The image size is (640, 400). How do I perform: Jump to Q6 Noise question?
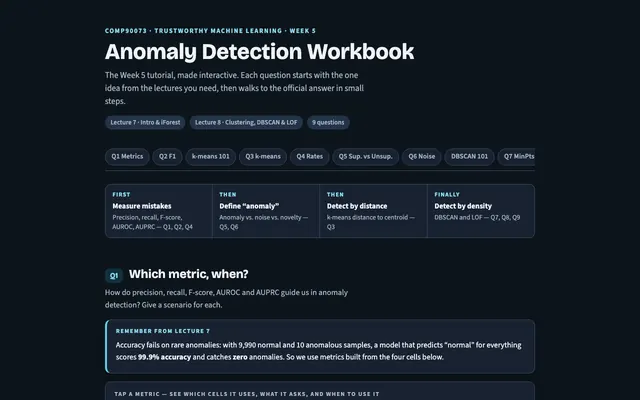[422, 157]
